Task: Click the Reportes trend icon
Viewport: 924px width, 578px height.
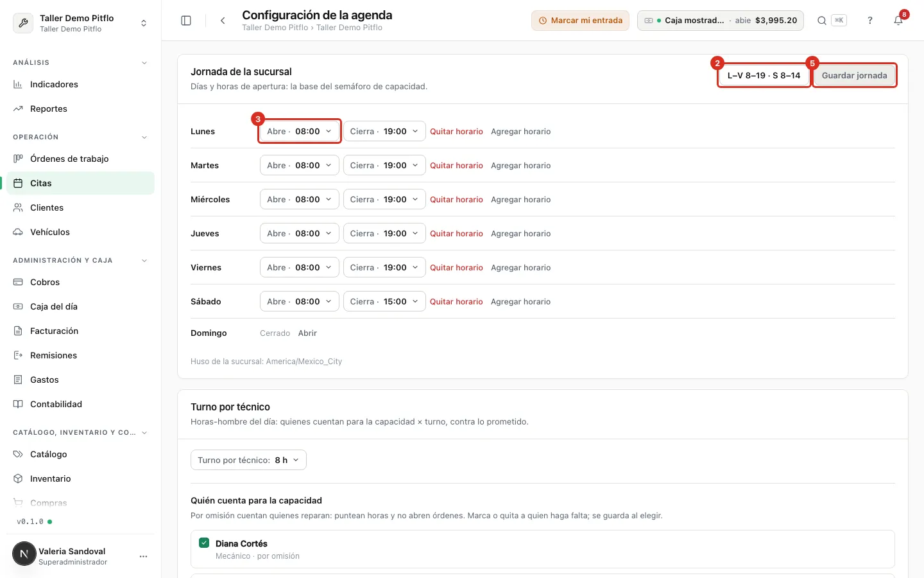Action: 18,109
